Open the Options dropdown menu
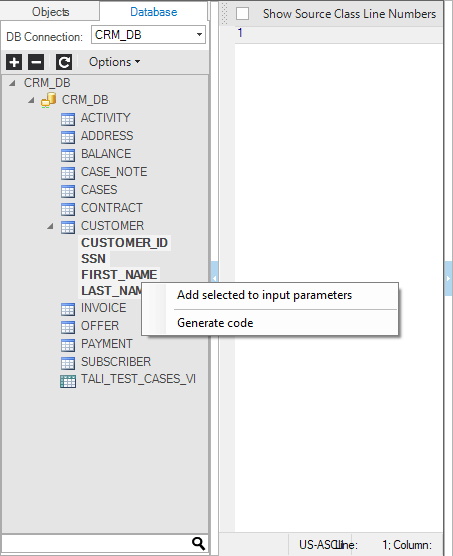 (x=114, y=62)
